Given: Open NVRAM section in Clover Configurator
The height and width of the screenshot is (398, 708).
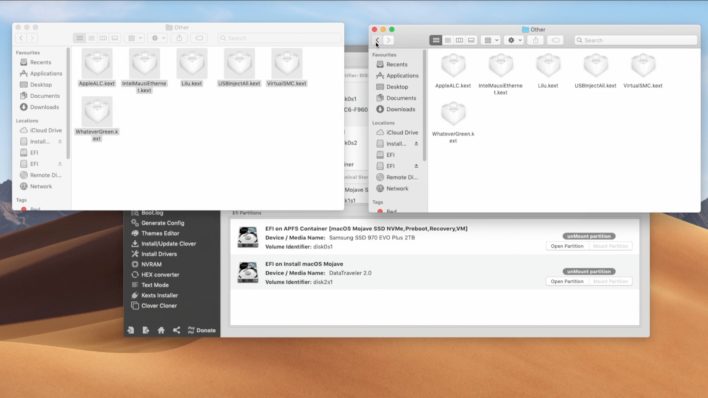Looking at the screenshot, I should [147, 265].
